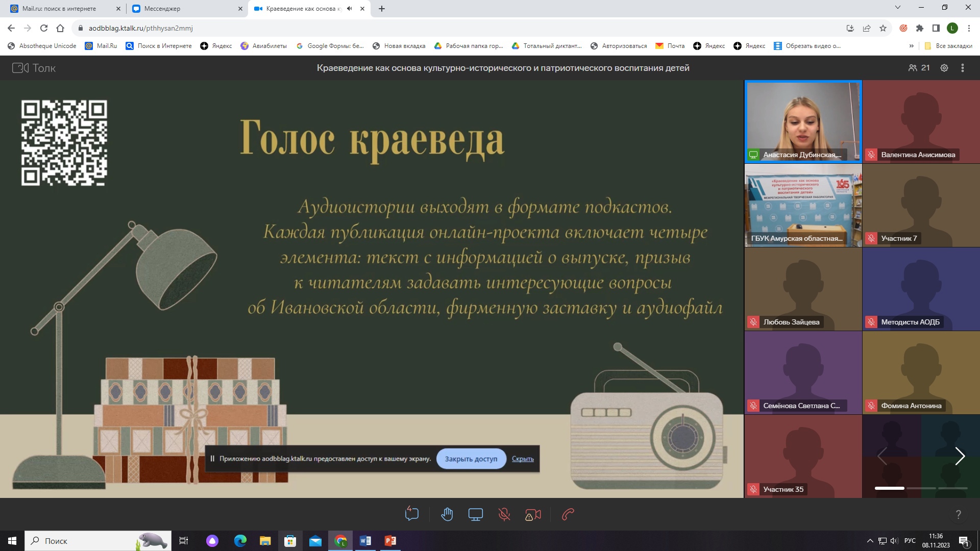Click Закрыть доступ button
The width and height of the screenshot is (980, 551).
(471, 459)
